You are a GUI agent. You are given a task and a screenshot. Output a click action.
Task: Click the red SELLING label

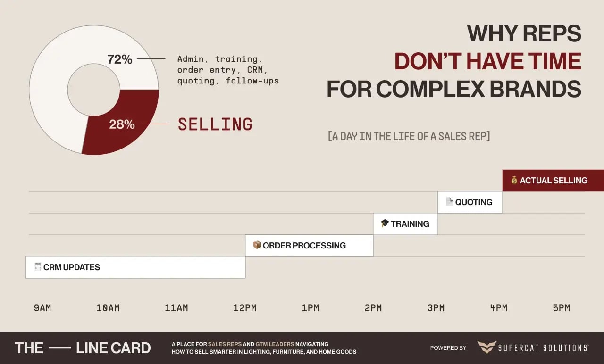pyautogui.click(x=215, y=124)
